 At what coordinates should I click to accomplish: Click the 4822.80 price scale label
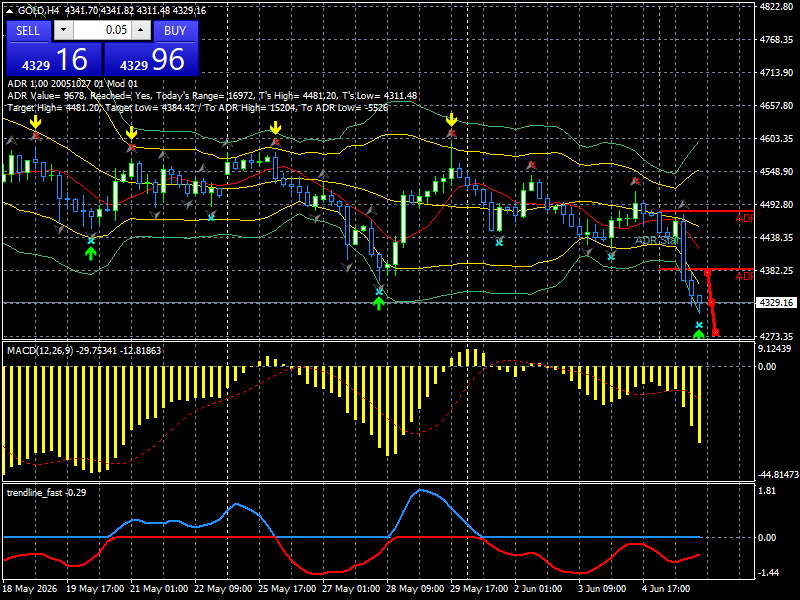tap(777, 7)
